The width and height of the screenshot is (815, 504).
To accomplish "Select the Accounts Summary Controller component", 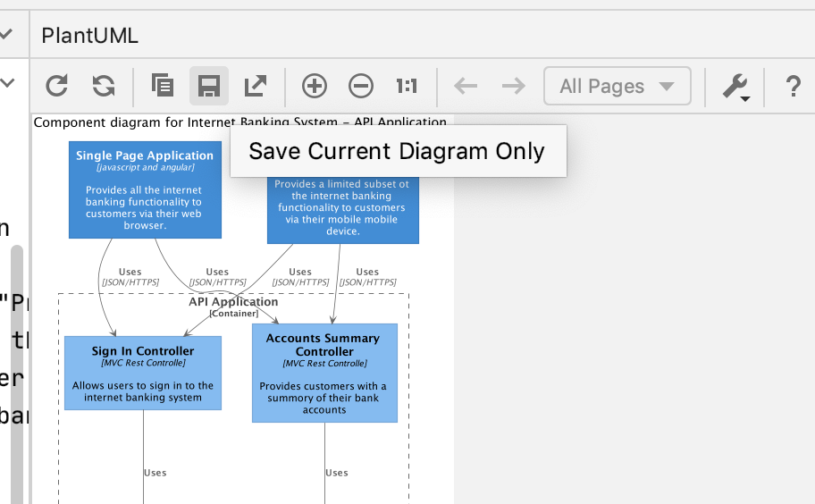I will pos(324,373).
